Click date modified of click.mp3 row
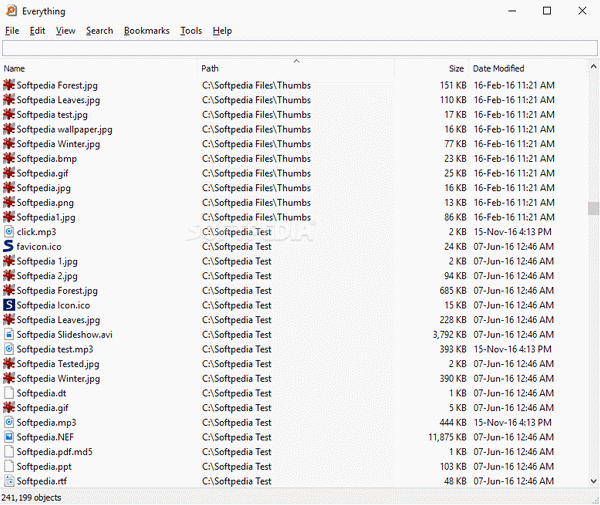This screenshot has width=600, height=505. (512, 232)
